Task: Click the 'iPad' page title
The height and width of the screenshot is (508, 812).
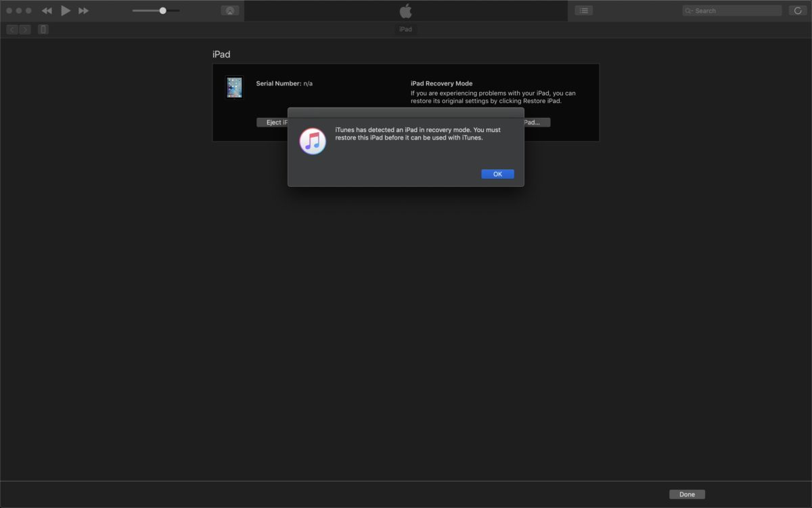Action: point(221,54)
